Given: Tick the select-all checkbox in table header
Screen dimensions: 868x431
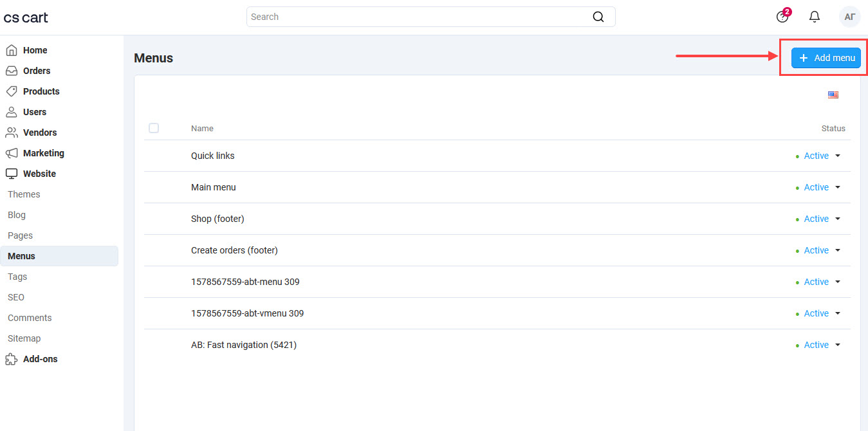Looking at the screenshot, I should coord(154,128).
